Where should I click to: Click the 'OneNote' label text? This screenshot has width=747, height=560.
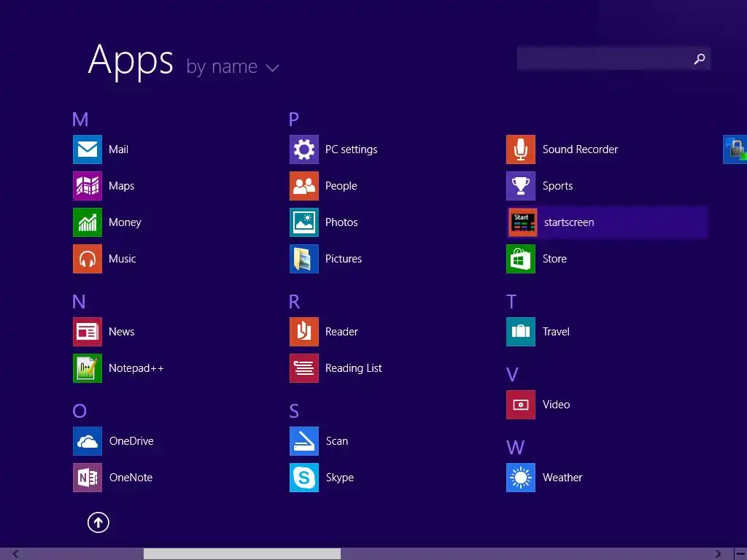pos(131,477)
